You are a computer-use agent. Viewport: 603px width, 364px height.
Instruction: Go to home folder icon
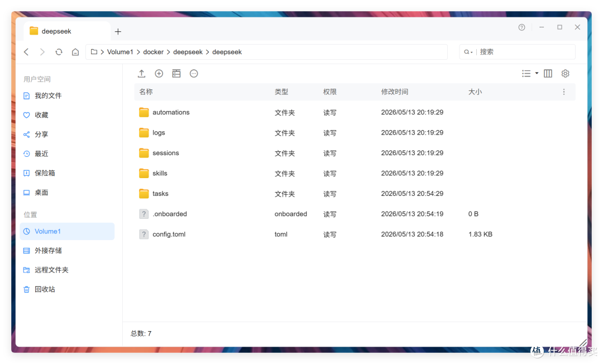[75, 52]
